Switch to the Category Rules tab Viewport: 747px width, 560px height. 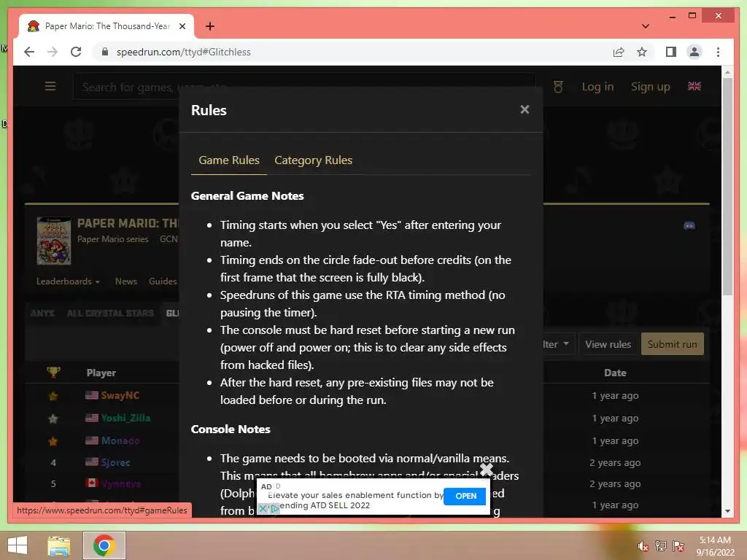(x=313, y=160)
